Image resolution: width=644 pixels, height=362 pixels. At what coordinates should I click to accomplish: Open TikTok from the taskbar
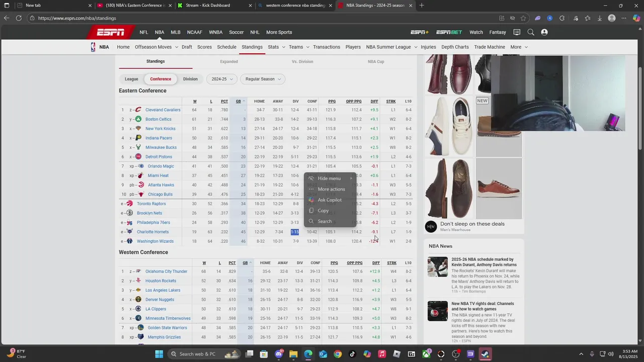352,354
